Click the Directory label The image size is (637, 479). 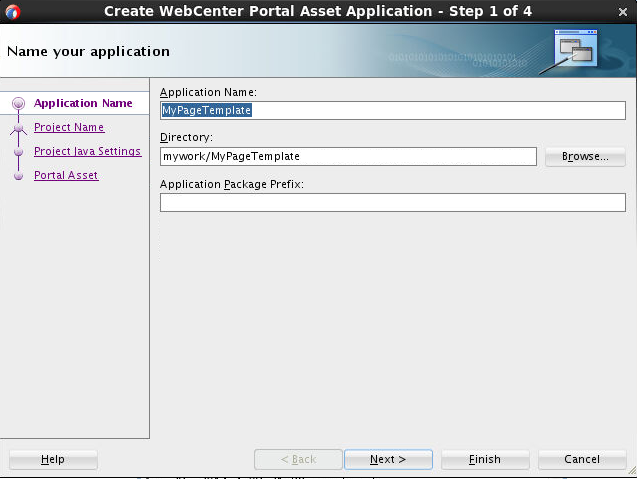(x=186, y=137)
